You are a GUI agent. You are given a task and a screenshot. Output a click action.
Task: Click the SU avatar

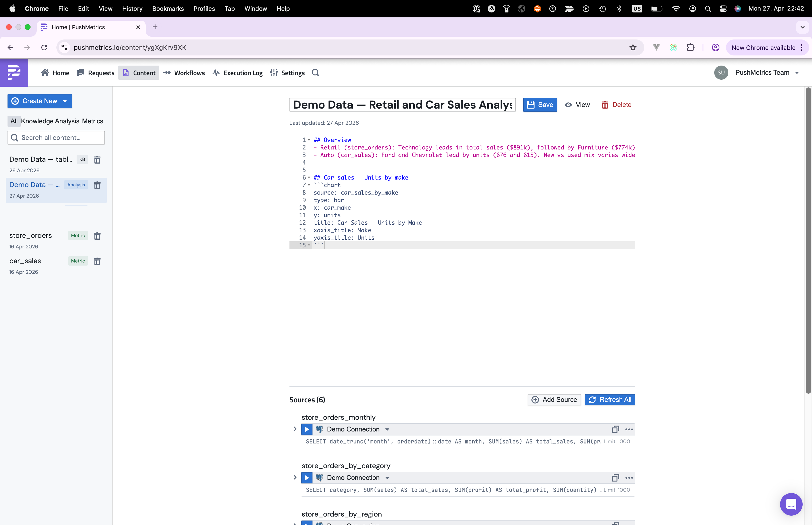point(721,72)
